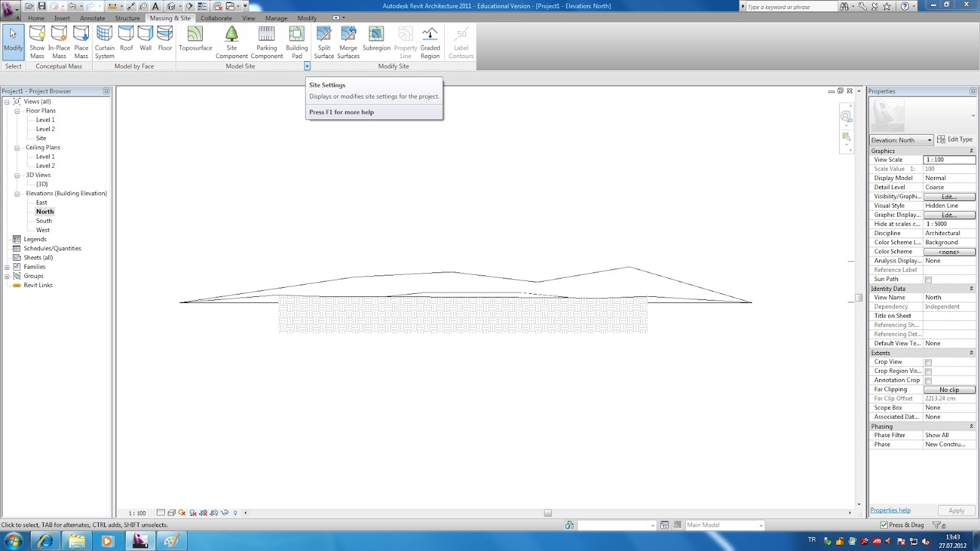Toggle the Annotation Crop checkbox
The width and height of the screenshot is (980, 551).
pos(929,381)
